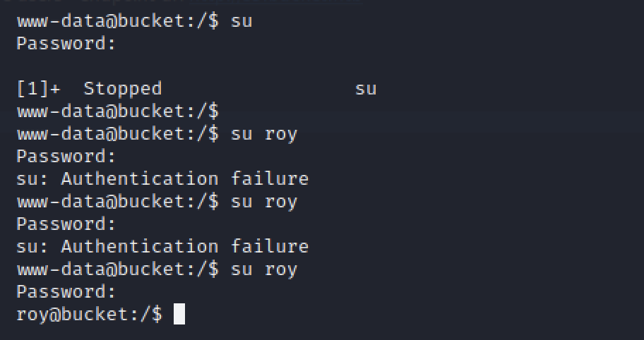Click the terminal cursor block after roy@bucket prompt
This screenshot has height=340, width=644.
[x=179, y=314]
